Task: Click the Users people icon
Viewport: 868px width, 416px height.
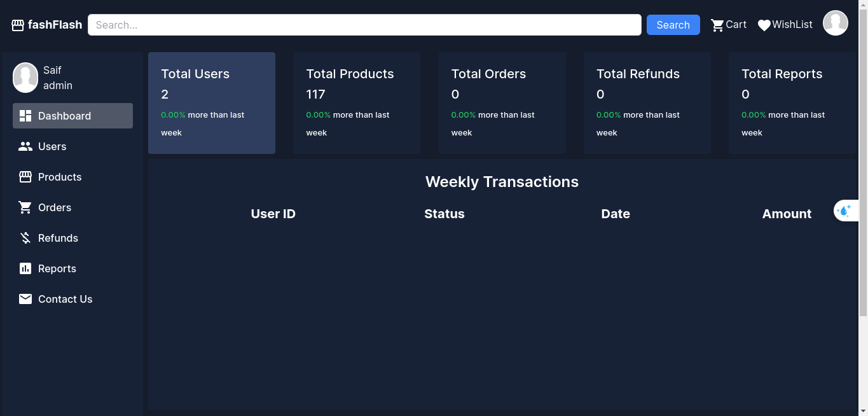Action: pyautogui.click(x=25, y=146)
